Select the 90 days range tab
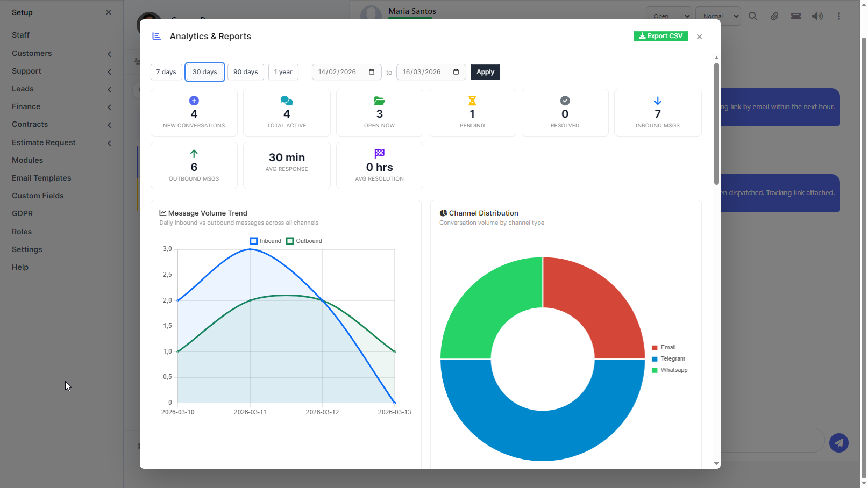 coord(246,72)
